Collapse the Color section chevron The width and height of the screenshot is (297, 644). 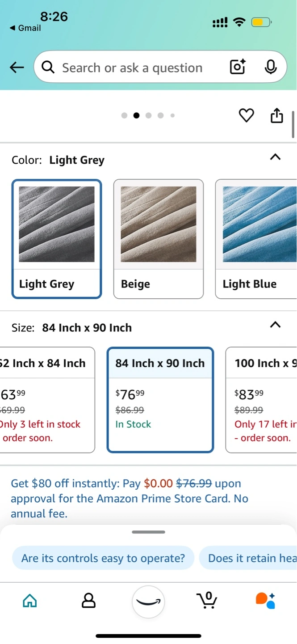pyautogui.click(x=276, y=157)
